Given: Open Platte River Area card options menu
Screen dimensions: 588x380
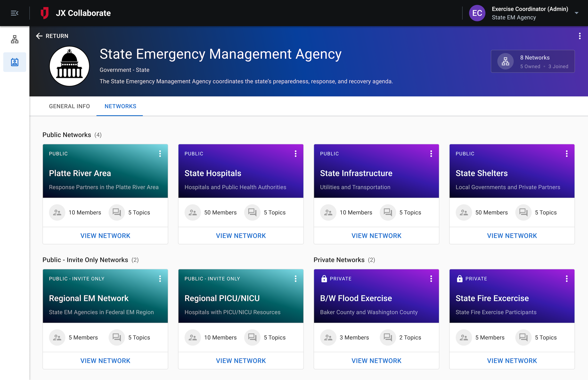Looking at the screenshot, I should 160,154.
